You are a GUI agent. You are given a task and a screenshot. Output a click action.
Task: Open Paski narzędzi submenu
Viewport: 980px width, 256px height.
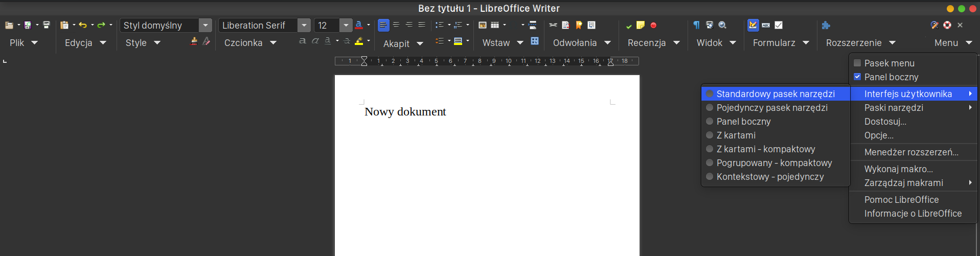914,108
